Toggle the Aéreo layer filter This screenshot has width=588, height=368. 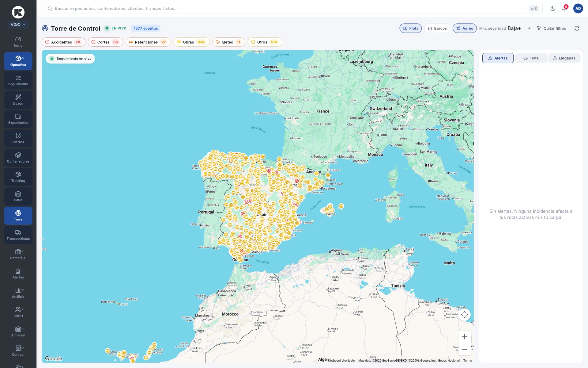point(465,28)
